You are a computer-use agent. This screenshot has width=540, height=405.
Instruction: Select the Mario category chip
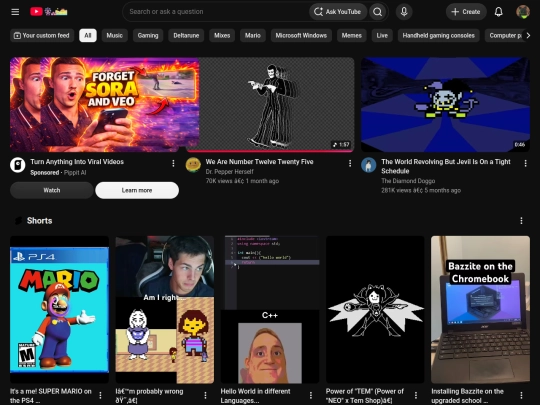[253, 35]
